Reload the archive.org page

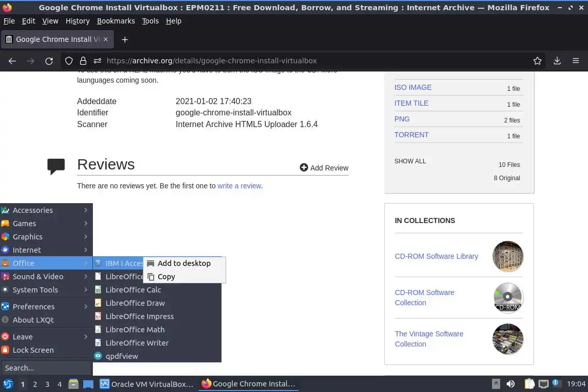(x=49, y=61)
